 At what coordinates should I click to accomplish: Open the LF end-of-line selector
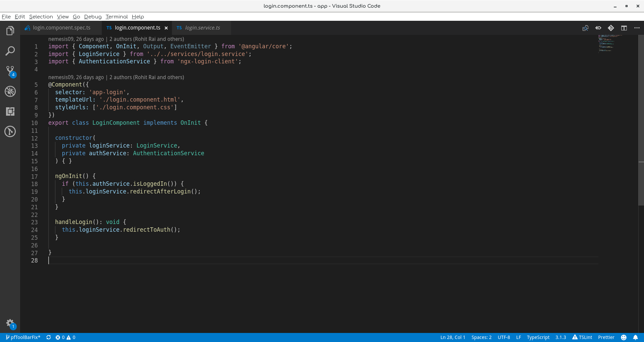(x=519, y=337)
